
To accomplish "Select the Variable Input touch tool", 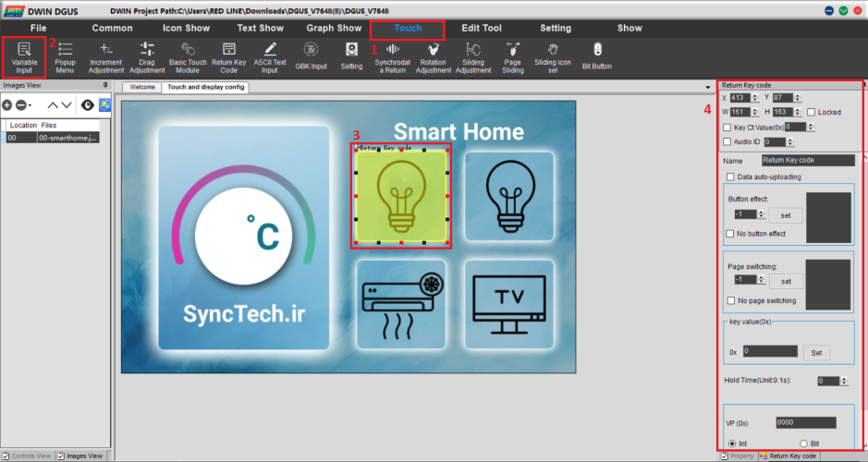I will coord(24,56).
